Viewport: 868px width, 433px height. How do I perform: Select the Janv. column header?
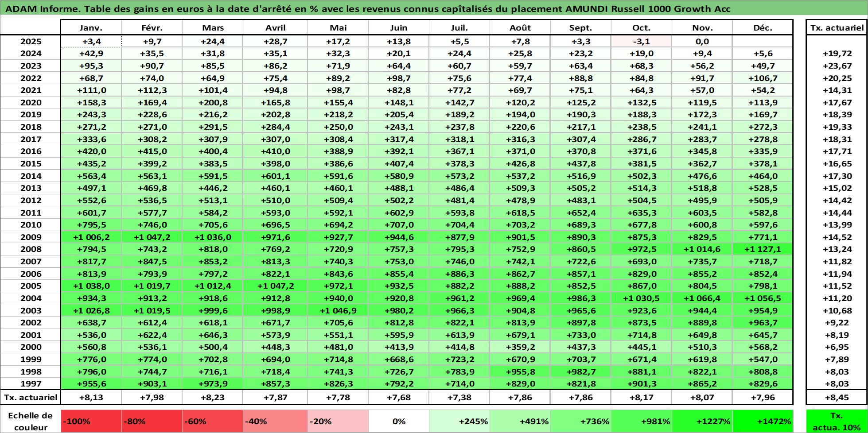[x=91, y=27]
